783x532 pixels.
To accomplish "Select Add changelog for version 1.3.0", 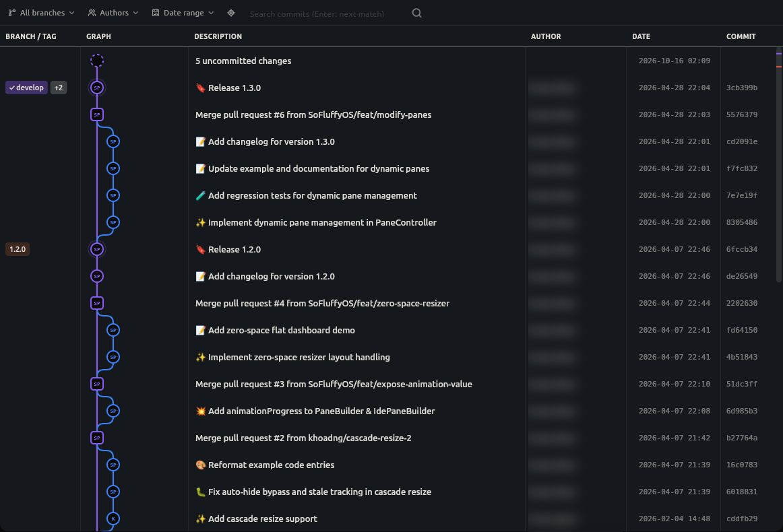I will (x=265, y=141).
